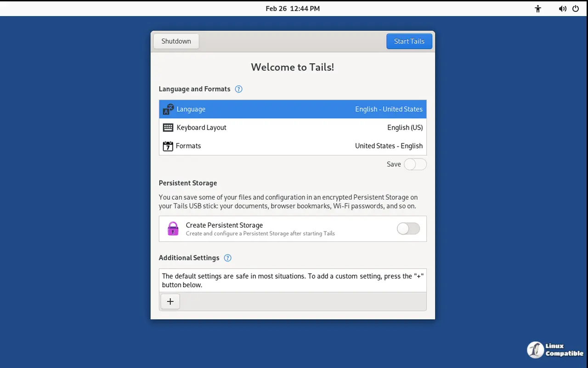
Task: Click the volume speaker icon
Action: coord(562,9)
